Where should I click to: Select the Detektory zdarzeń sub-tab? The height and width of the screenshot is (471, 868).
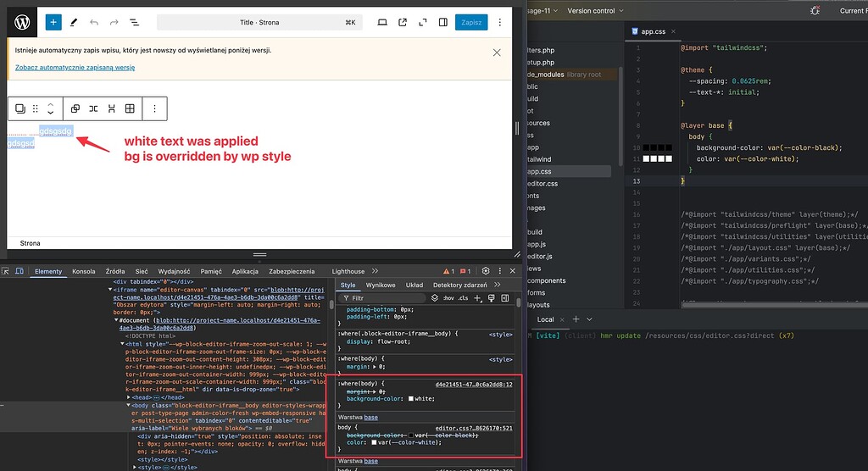(460, 285)
